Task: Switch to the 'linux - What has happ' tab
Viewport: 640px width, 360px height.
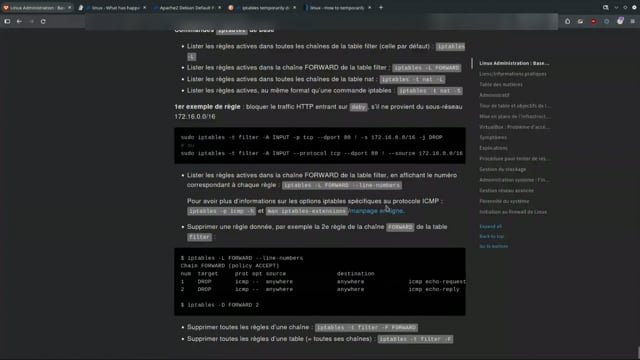Action: coord(112,7)
